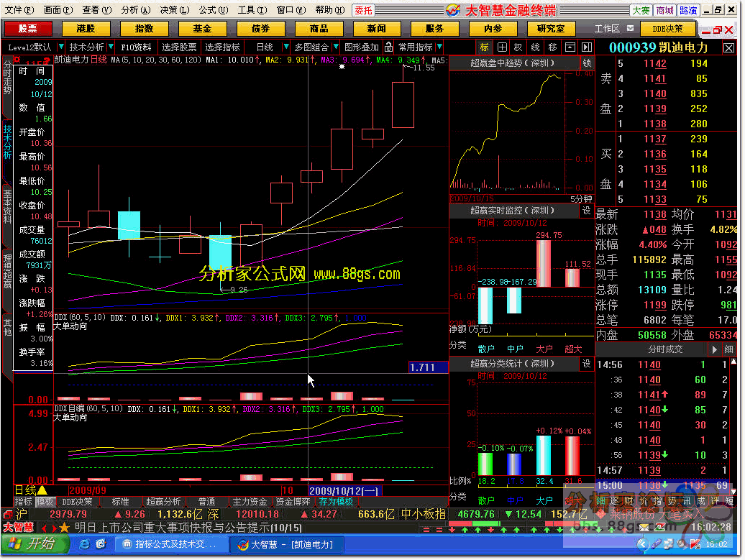
Task: Open the Level2默认 dropdown arrow
Action: (x=61, y=47)
